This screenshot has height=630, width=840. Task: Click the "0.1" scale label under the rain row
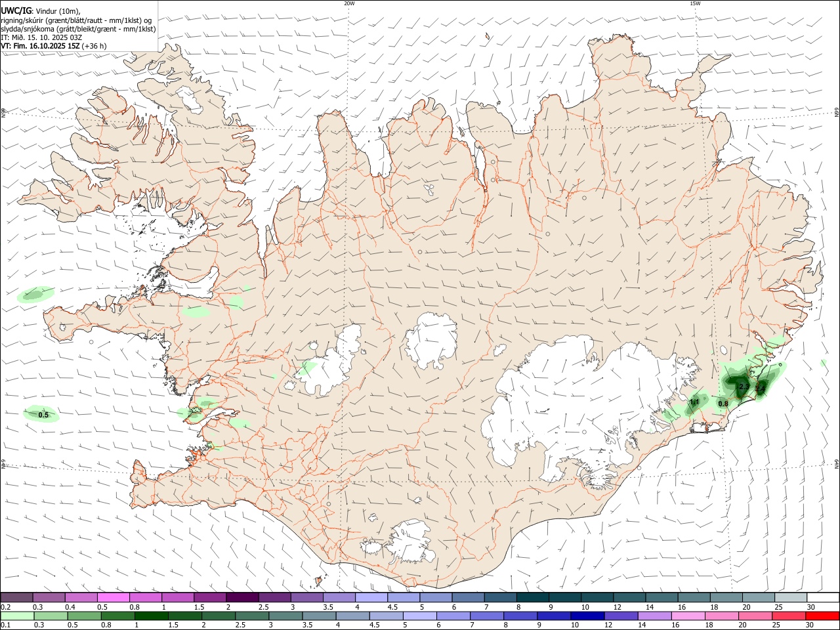tap(5, 625)
